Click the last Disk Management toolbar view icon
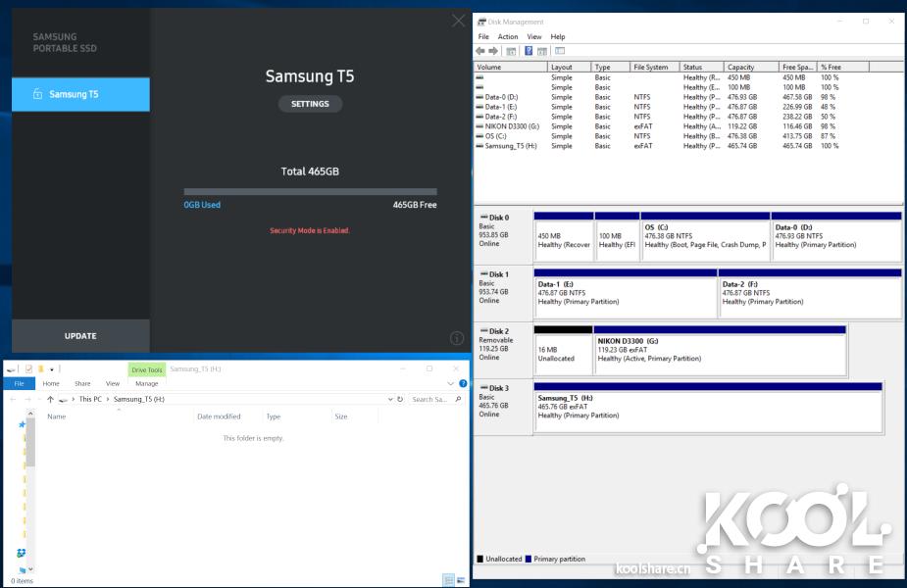907x588 pixels. [x=559, y=51]
